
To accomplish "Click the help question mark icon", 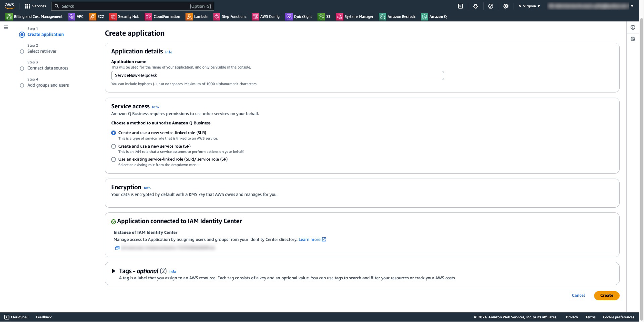I will point(490,6).
